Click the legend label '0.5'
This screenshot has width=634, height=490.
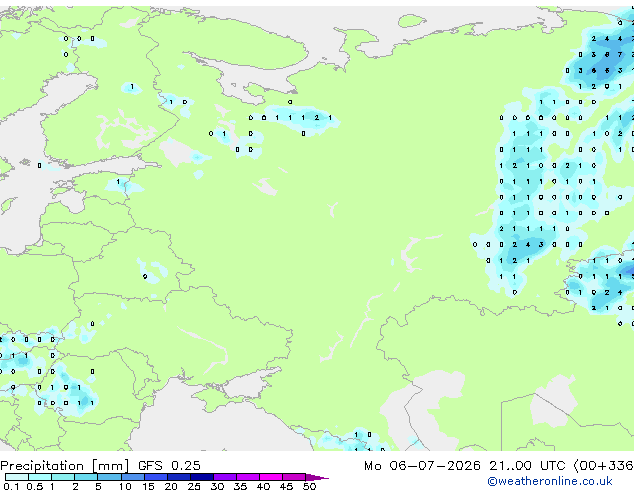34,486
